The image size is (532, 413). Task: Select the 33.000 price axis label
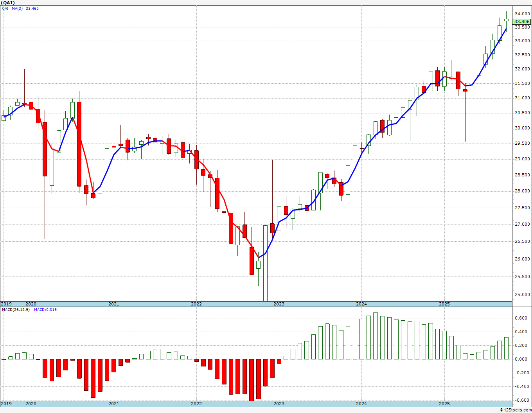click(523, 41)
